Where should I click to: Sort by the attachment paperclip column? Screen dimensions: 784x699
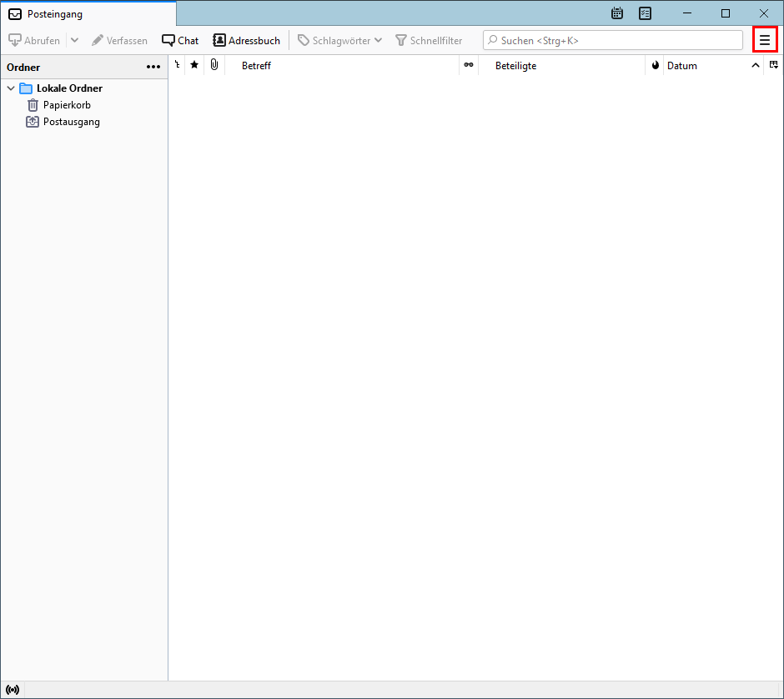click(214, 65)
